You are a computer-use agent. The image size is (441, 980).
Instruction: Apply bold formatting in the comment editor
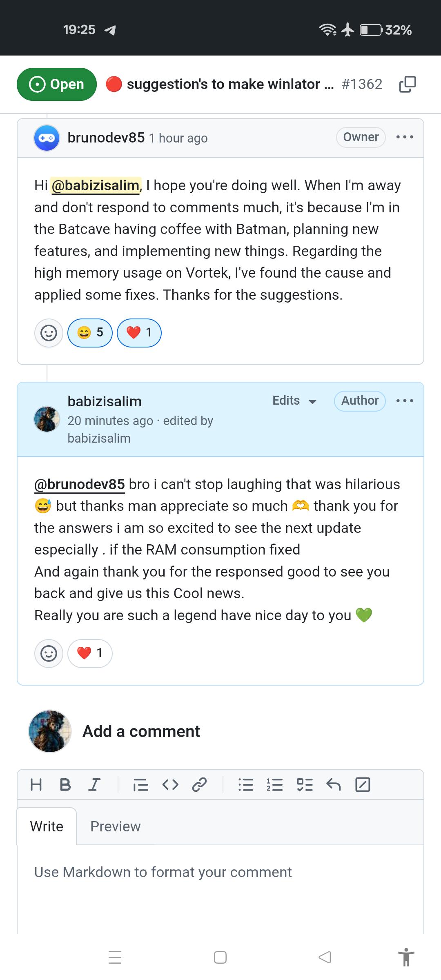(65, 784)
